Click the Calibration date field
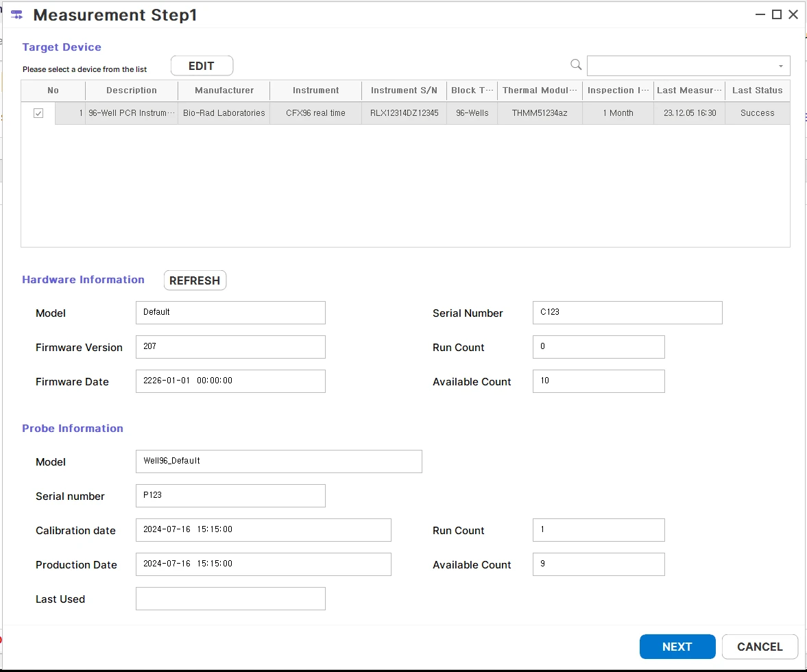807x672 pixels. coord(263,530)
